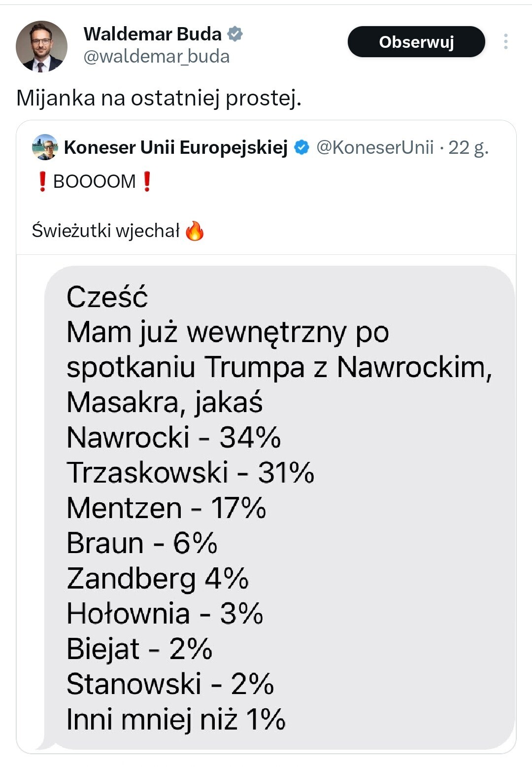Click the Świeżutki wjechał text

point(105,231)
